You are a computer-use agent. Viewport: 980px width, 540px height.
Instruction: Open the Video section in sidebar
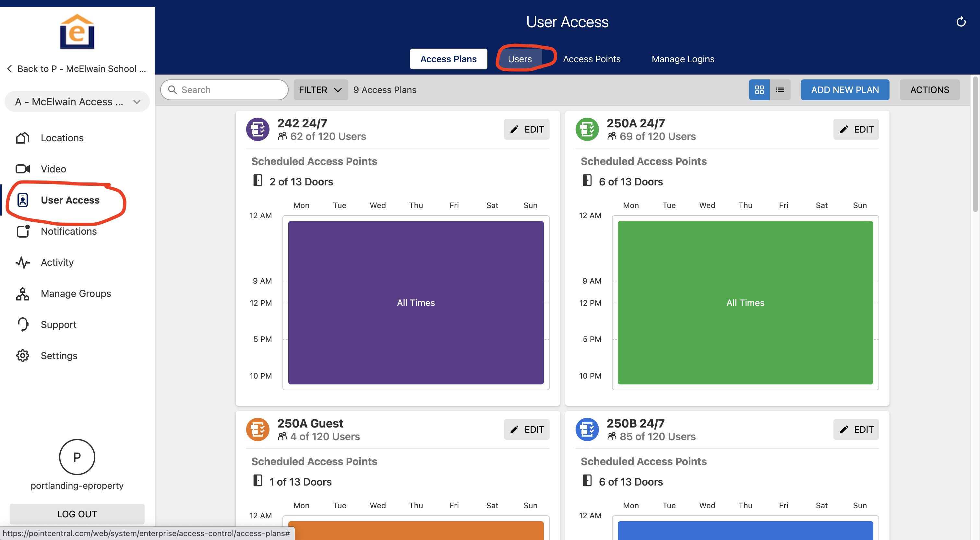(53, 169)
